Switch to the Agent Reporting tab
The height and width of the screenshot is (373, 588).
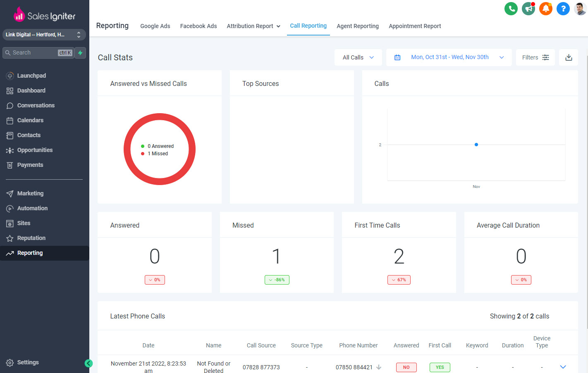(358, 26)
